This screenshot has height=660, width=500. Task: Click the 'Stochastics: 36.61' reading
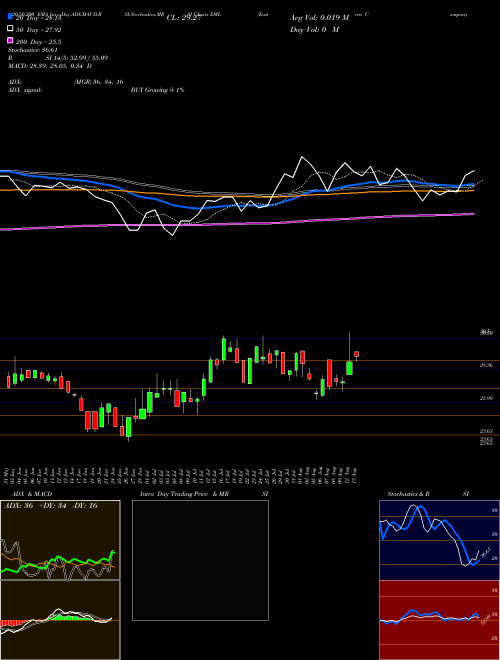(32, 50)
